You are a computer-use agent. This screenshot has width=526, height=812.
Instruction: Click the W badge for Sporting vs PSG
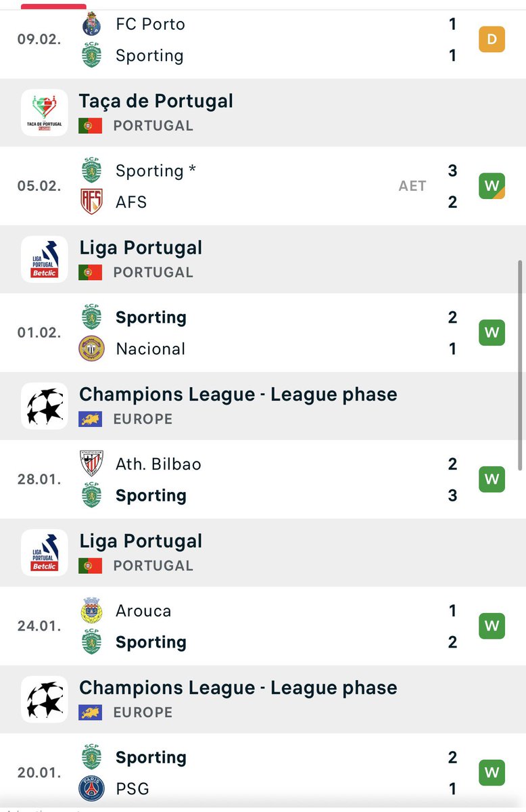click(492, 773)
